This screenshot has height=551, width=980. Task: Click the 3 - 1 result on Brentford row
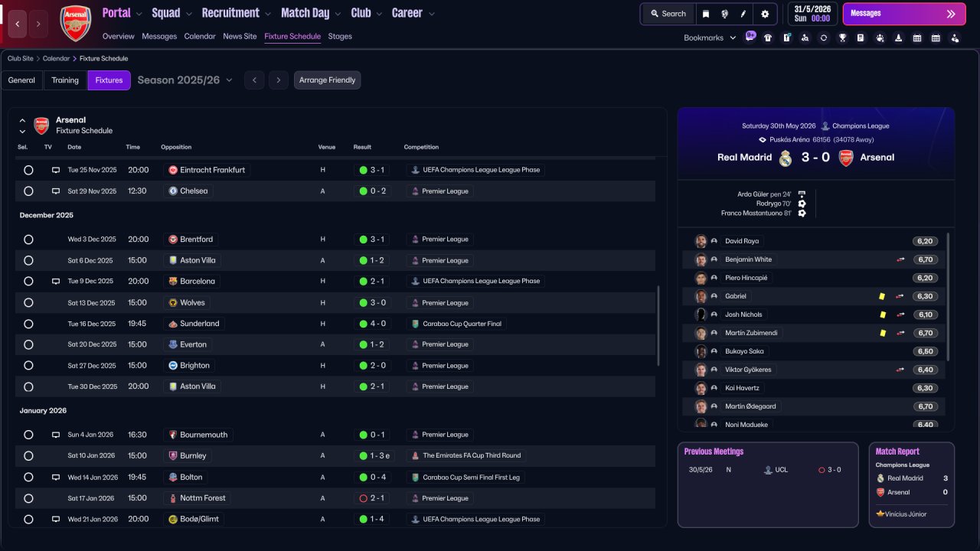[371, 240]
